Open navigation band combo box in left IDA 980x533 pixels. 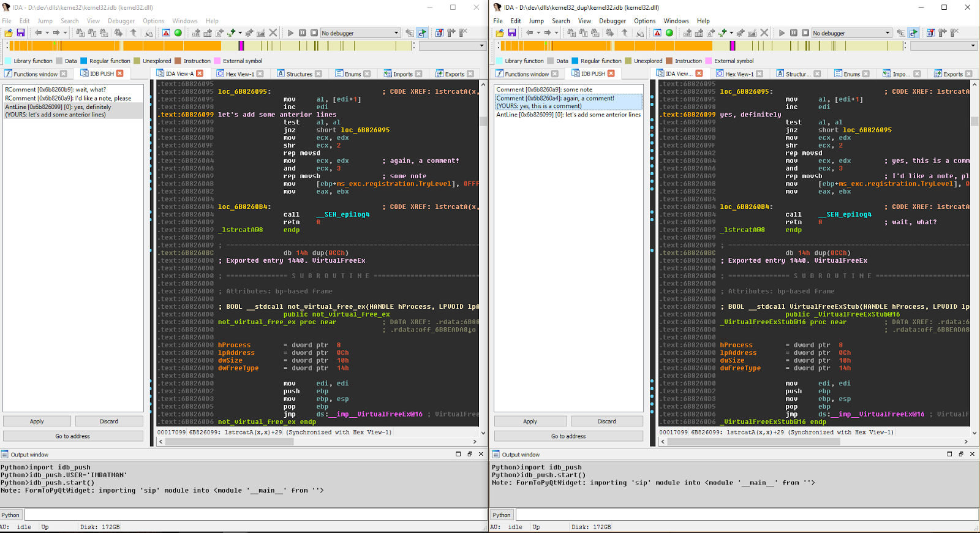pyautogui.click(x=453, y=46)
